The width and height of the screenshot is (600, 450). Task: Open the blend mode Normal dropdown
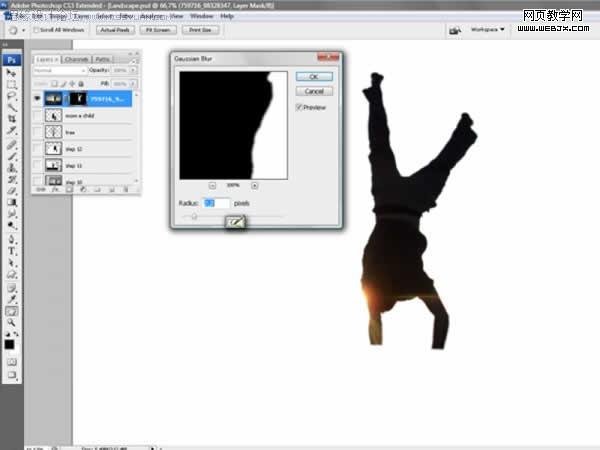(x=59, y=70)
